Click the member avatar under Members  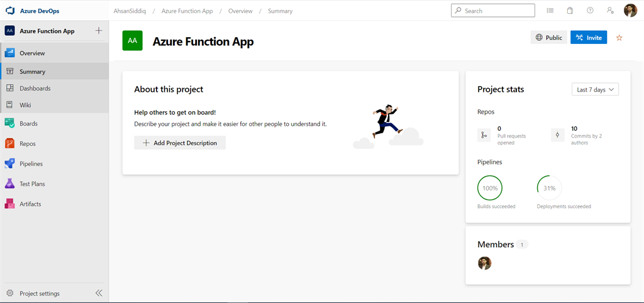click(x=485, y=263)
